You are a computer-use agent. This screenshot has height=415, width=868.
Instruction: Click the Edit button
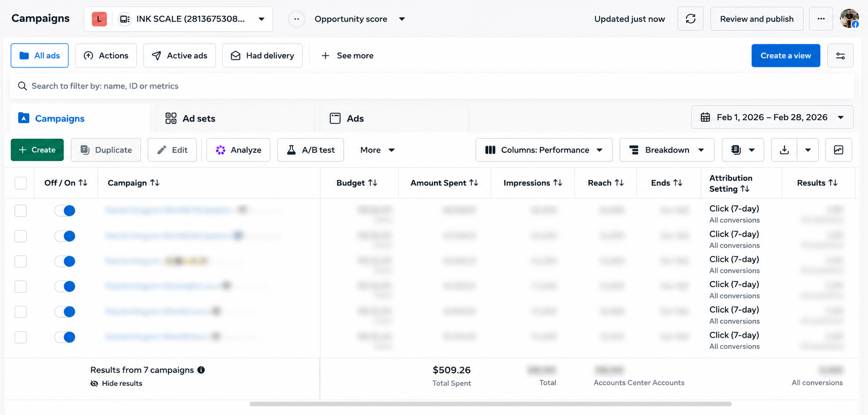click(x=172, y=150)
